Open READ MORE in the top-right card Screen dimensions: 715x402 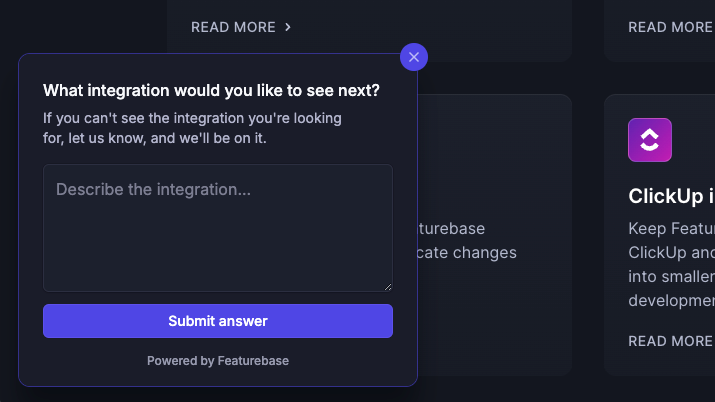tap(670, 27)
